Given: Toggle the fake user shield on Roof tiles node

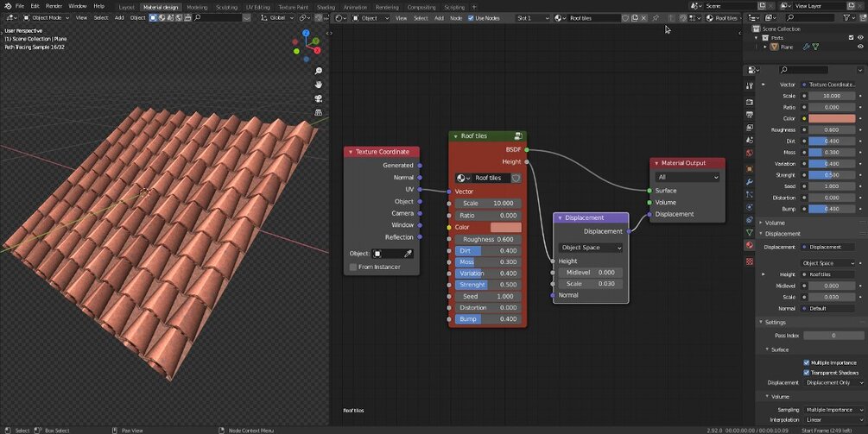Looking at the screenshot, I should click(516, 178).
